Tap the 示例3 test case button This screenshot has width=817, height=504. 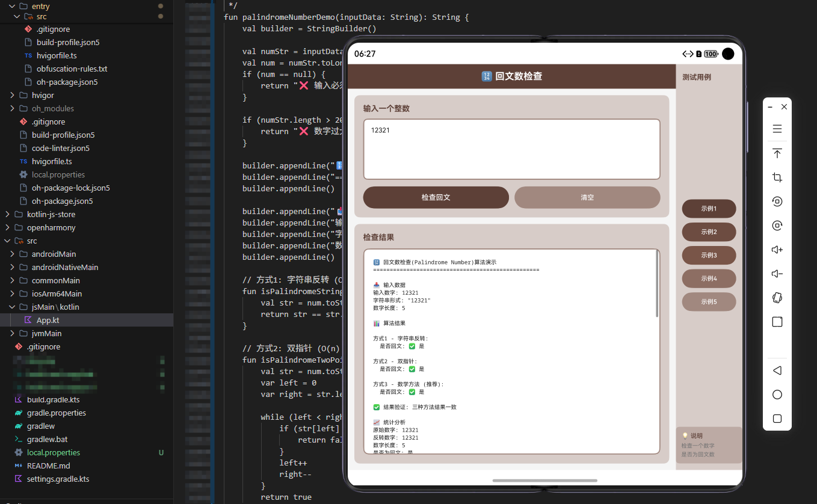pyautogui.click(x=709, y=255)
